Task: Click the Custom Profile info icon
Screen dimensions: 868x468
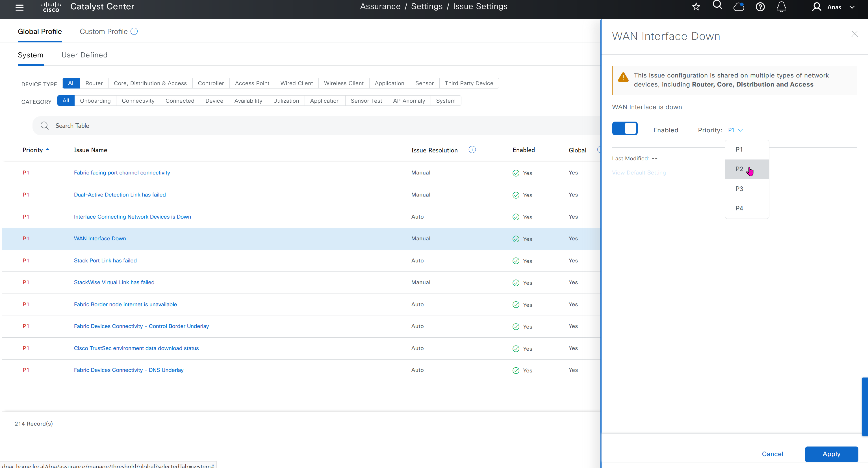Action: (x=134, y=31)
